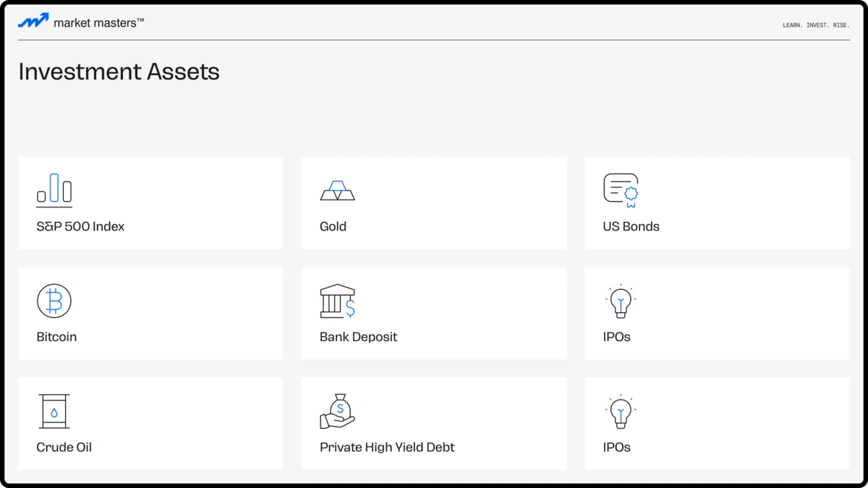Click the Bank Deposit building icon
868x488 pixels.
[x=337, y=301]
